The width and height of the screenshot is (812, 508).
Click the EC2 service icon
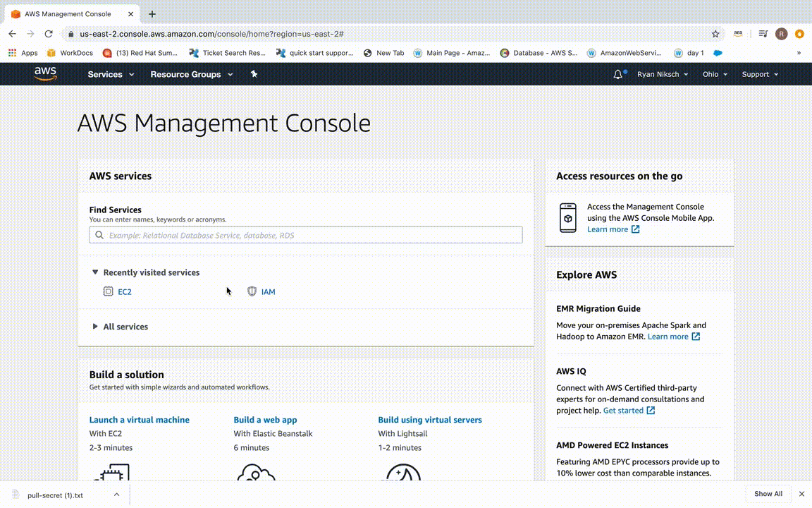point(108,291)
